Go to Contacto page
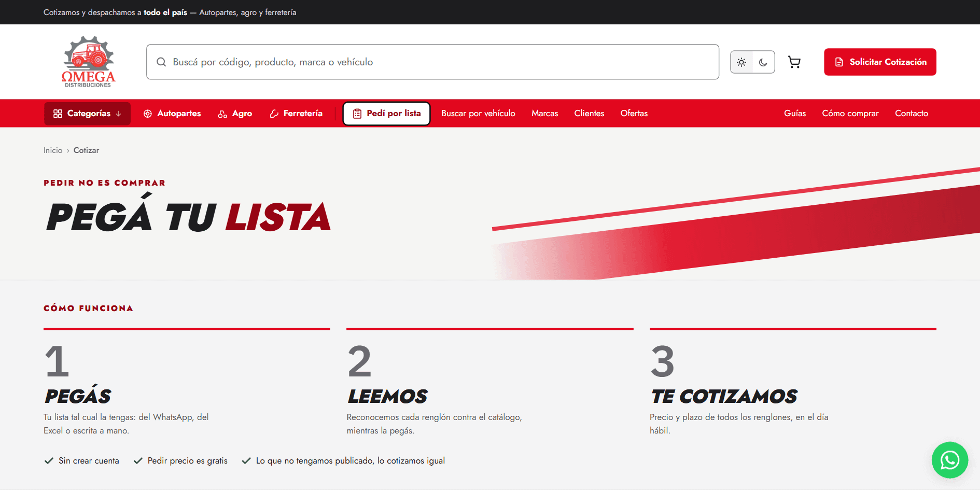The width and height of the screenshot is (980, 490). click(x=912, y=114)
